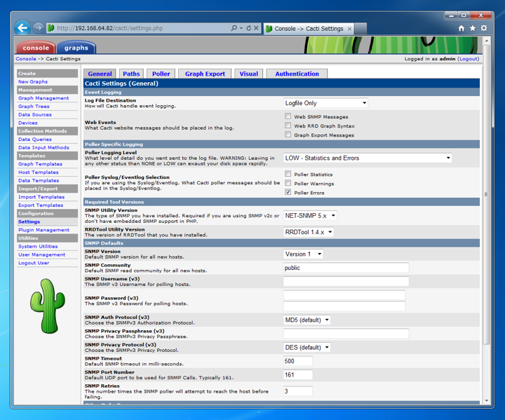
Task: Open Devices link in sidebar
Action: point(27,123)
